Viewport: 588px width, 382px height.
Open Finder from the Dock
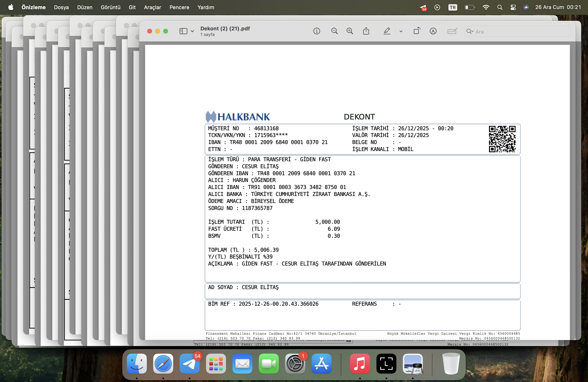point(137,363)
